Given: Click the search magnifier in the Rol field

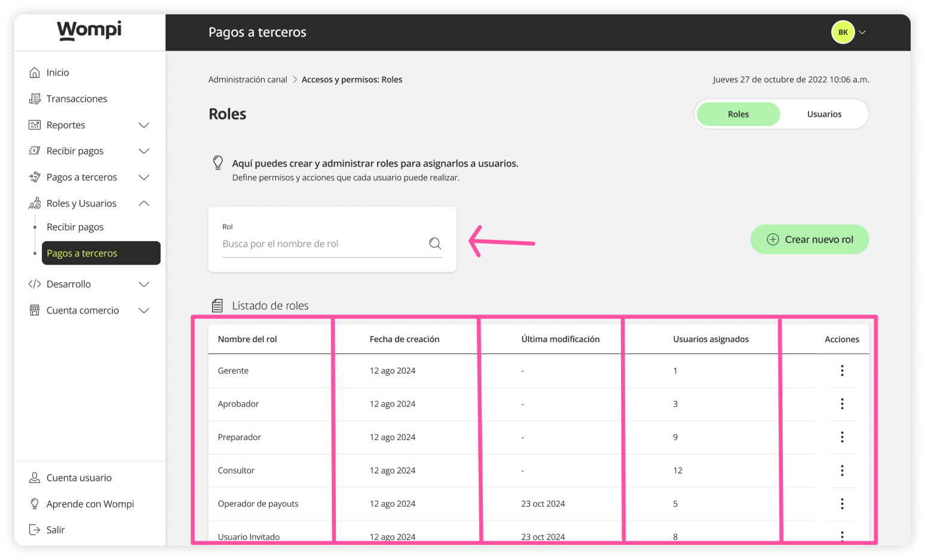Looking at the screenshot, I should tap(434, 243).
